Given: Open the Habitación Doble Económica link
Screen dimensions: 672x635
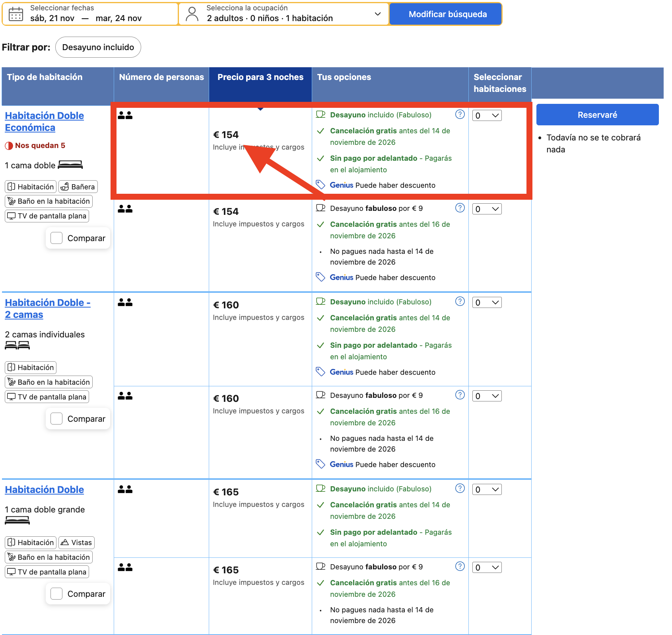Looking at the screenshot, I should 45,121.
